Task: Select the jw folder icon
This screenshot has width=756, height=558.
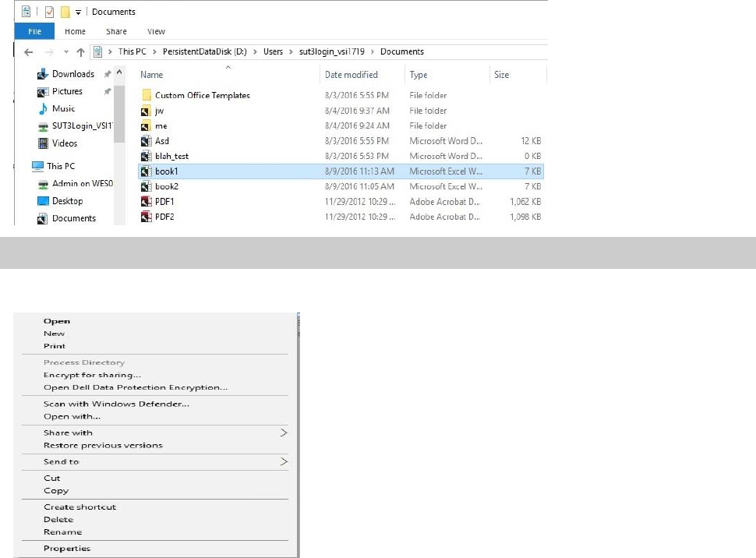Action: pyautogui.click(x=147, y=111)
